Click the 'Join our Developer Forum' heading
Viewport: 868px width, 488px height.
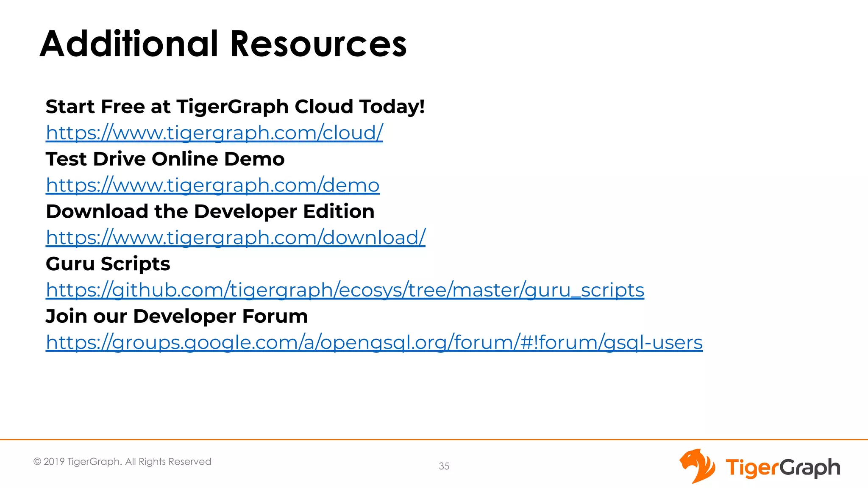(177, 316)
